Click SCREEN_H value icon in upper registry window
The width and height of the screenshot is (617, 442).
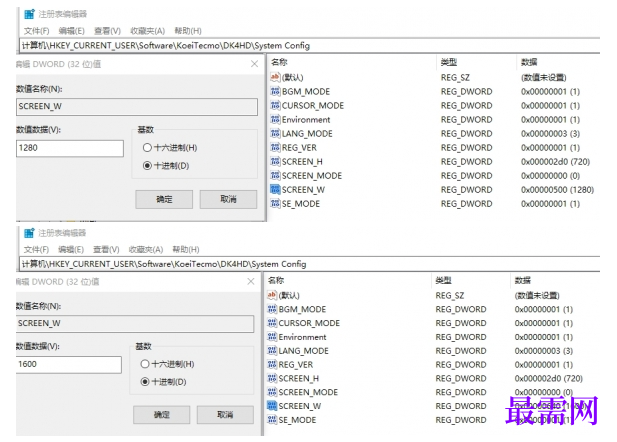pyautogui.click(x=275, y=161)
